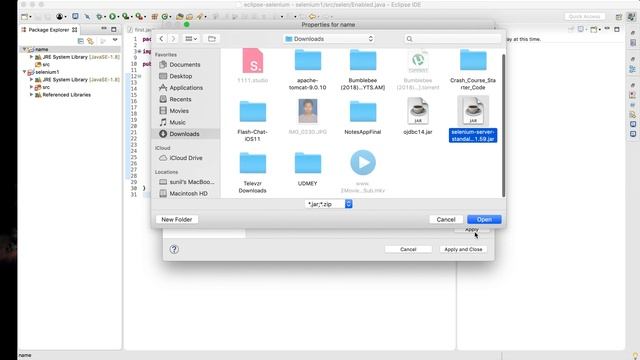Click the new folder icon in the file dialog toolbar
640x360 pixels.
point(211,38)
